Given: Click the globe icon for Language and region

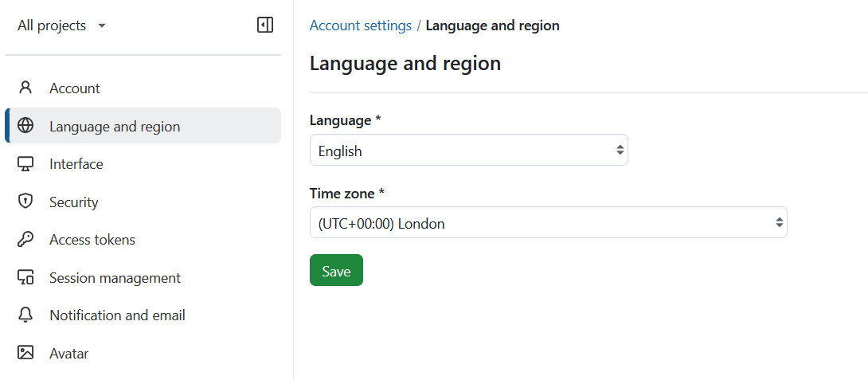Looking at the screenshot, I should (x=25, y=126).
